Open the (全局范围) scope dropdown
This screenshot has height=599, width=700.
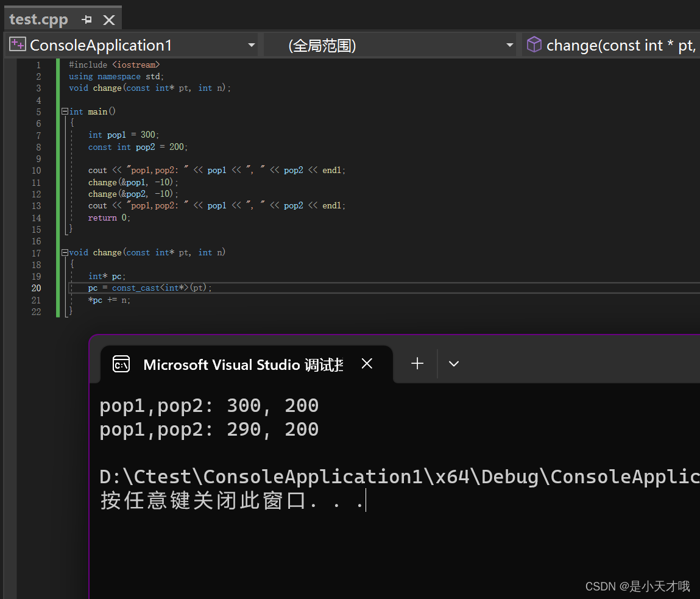[509, 44]
